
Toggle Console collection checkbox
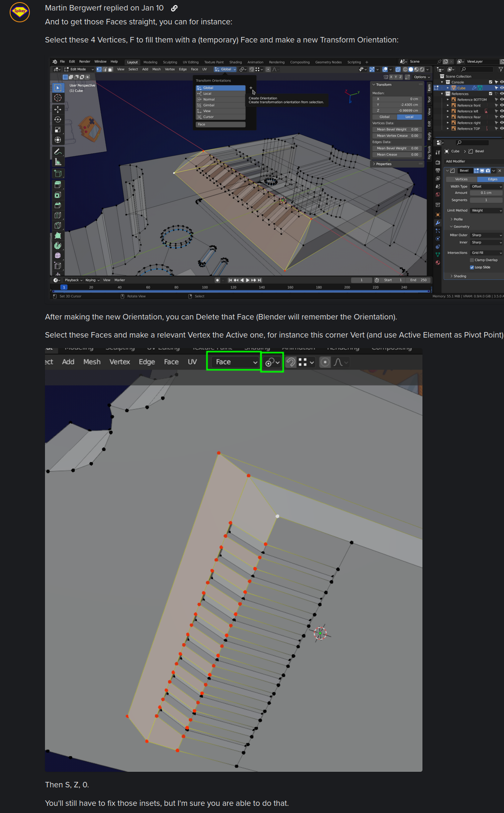(490, 82)
